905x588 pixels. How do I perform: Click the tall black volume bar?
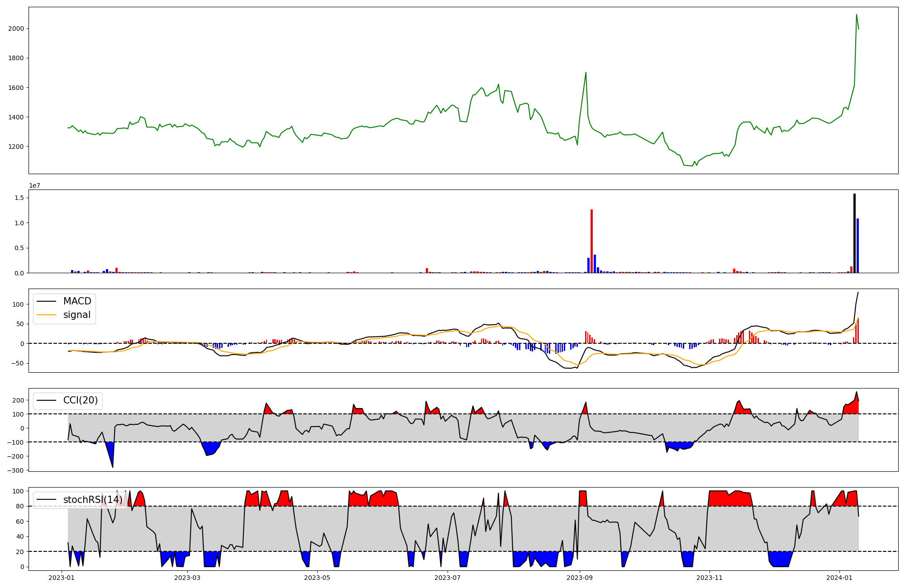tap(854, 233)
